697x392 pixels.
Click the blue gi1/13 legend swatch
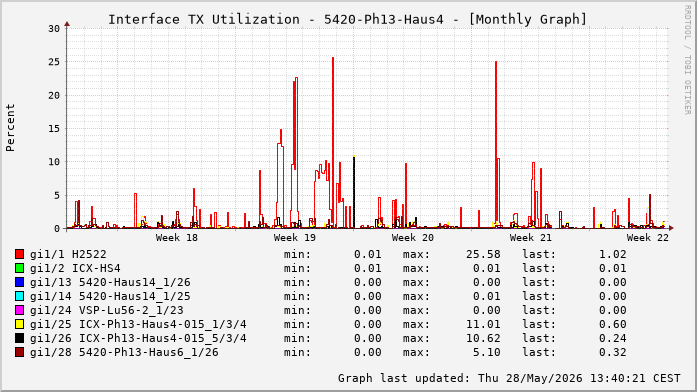(19, 282)
